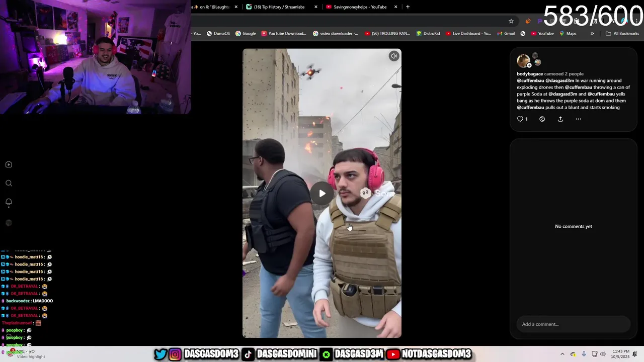
Task: Open YouTube bookmark
Action: coord(542,34)
